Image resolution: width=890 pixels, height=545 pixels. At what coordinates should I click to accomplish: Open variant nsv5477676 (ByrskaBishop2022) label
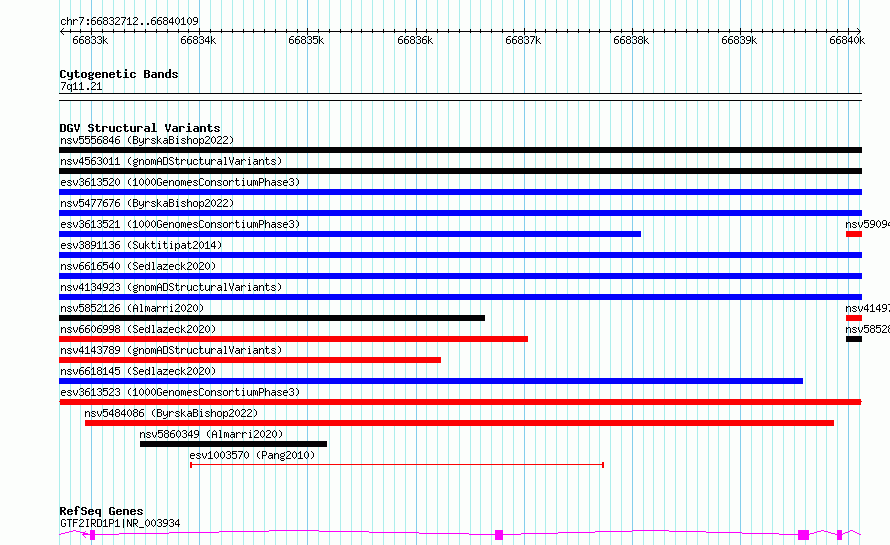point(147,203)
